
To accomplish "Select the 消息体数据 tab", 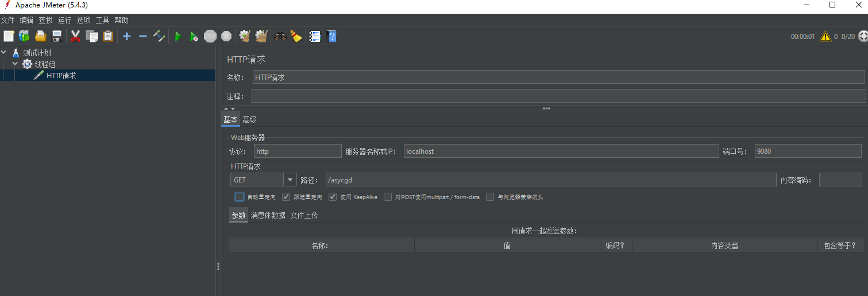I will pos(268,215).
